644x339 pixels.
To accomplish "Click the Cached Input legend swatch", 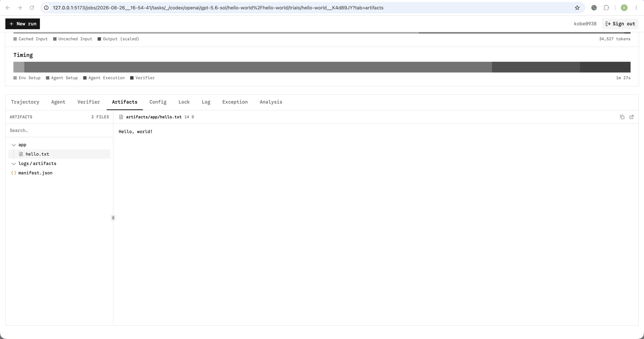I will [15, 39].
